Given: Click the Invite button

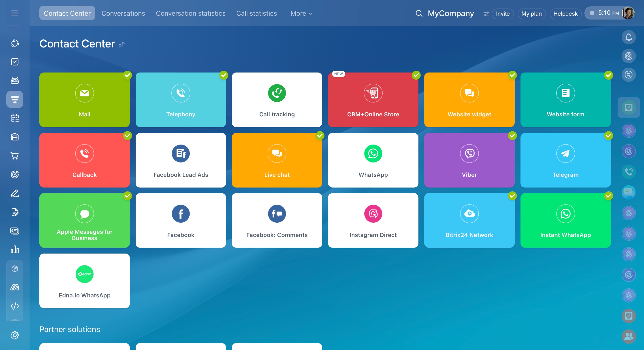Looking at the screenshot, I should [503, 14].
